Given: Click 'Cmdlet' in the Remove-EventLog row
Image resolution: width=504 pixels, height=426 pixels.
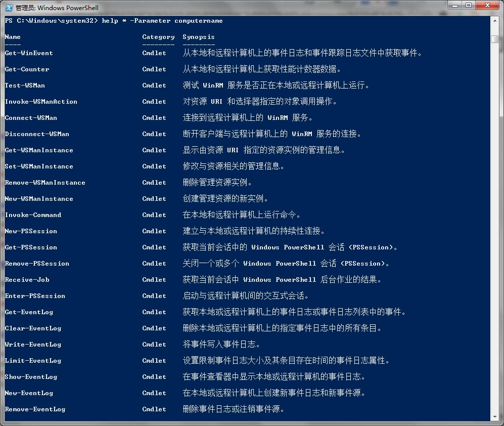Looking at the screenshot, I should coord(154,409).
